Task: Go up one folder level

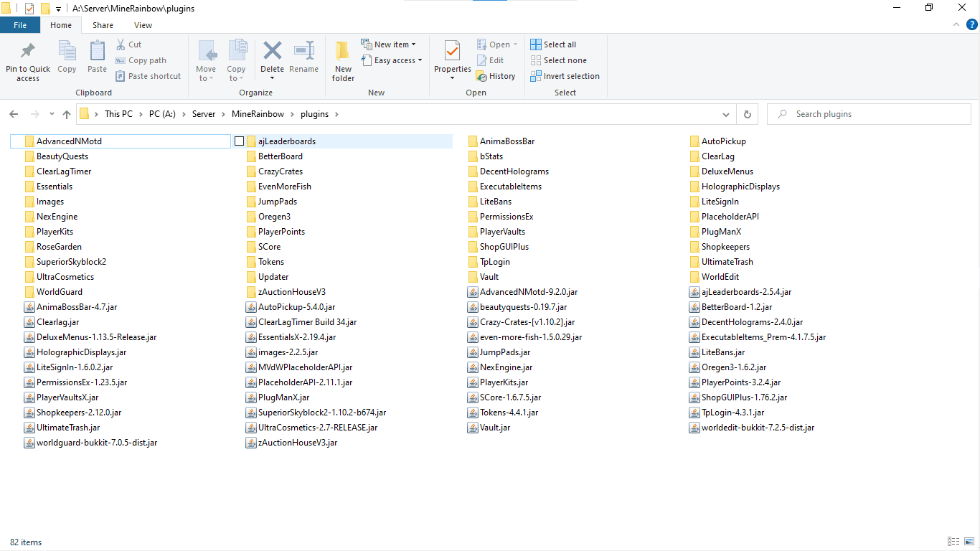Action: [x=67, y=114]
